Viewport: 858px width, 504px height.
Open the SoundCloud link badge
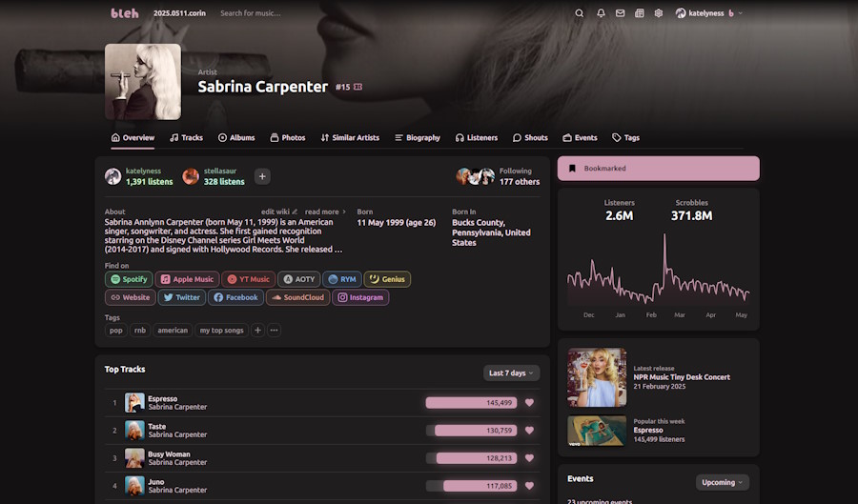click(x=296, y=297)
